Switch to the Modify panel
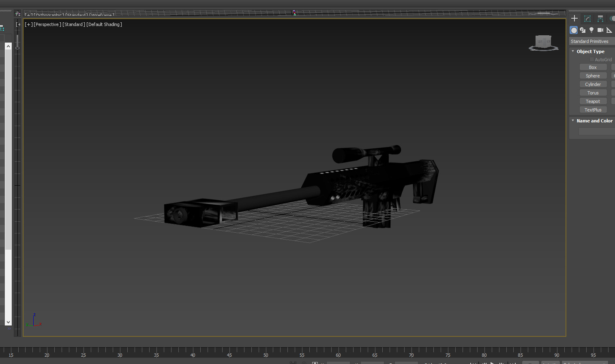Viewport: 615px width, 364px height. click(x=587, y=18)
